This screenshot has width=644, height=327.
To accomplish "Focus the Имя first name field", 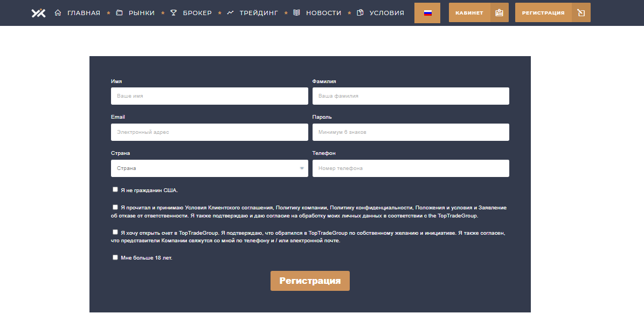I will (x=210, y=96).
